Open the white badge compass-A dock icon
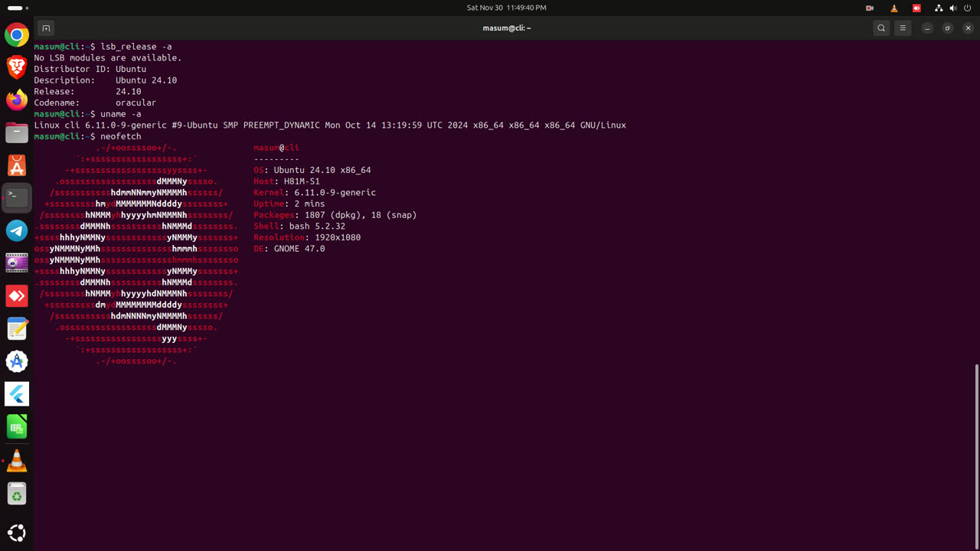The image size is (980, 551). pyautogui.click(x=17, y=361)
